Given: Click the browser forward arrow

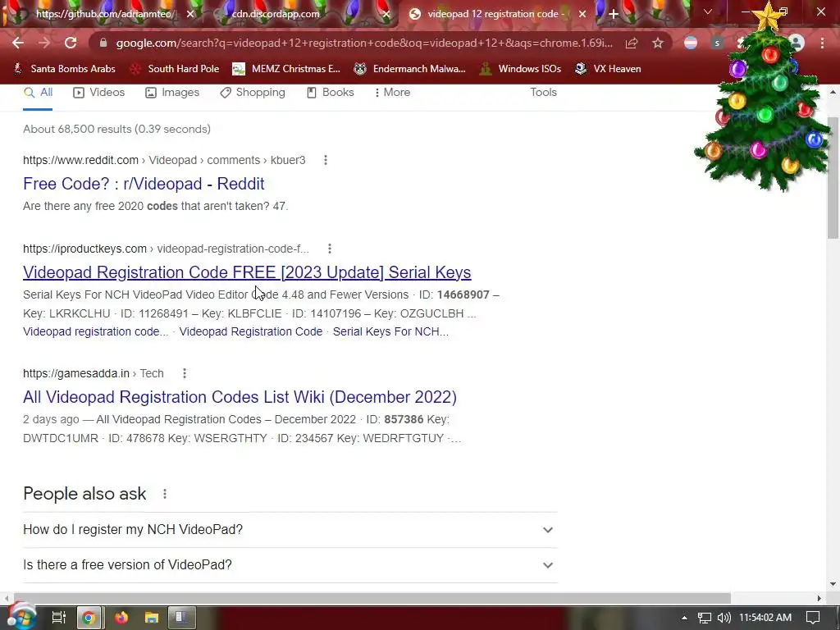Looking at the screenshot, I should coord(44,43).
